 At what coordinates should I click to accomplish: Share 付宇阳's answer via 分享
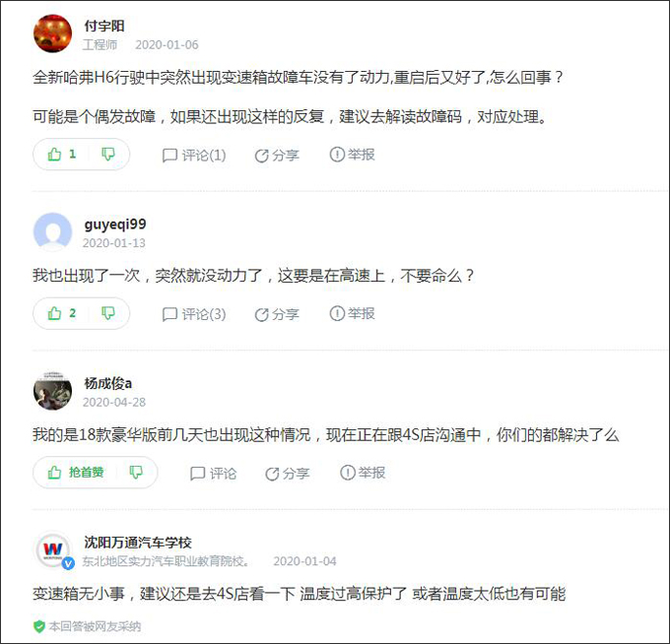click(277, 156)
